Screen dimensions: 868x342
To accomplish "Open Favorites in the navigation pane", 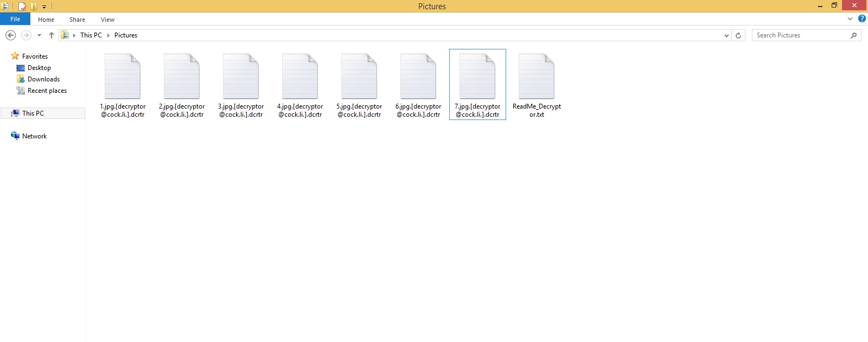I will coord(35,56).
